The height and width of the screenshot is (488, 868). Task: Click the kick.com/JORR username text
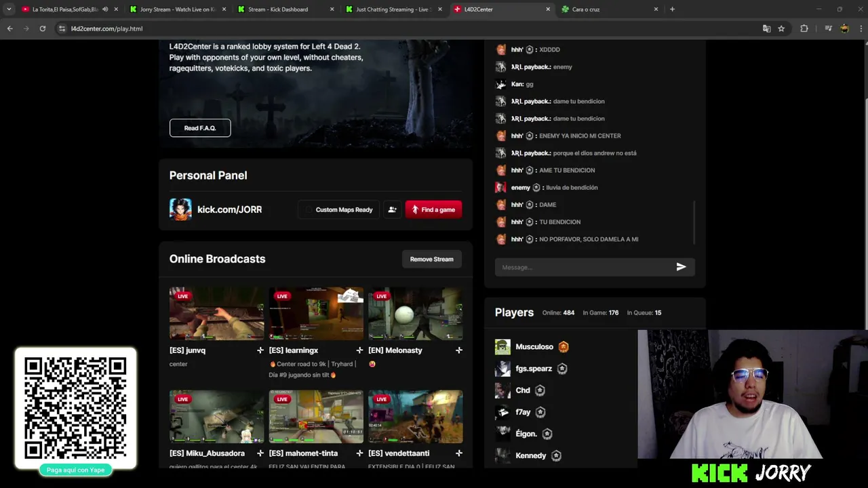tap(229, 209)
